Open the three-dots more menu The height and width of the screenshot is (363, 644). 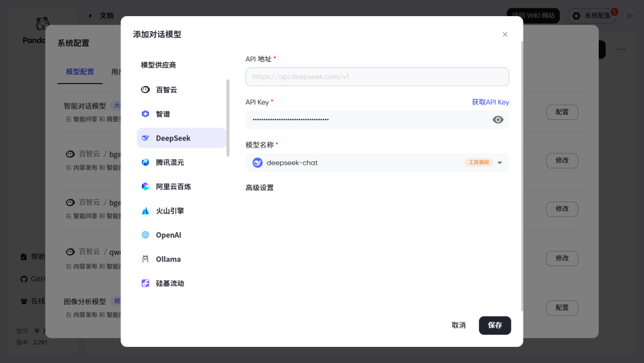click(621, 50)
